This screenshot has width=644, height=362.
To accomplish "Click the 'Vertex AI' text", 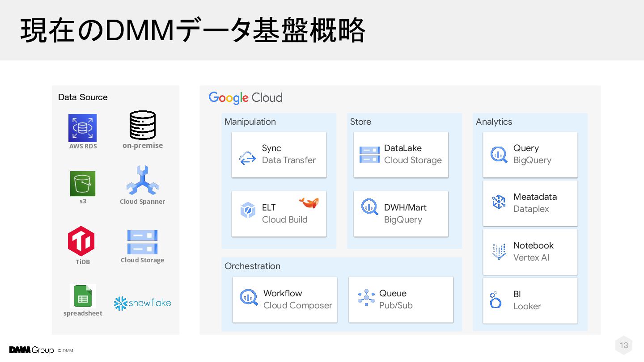I will click(x=531, y=257).
